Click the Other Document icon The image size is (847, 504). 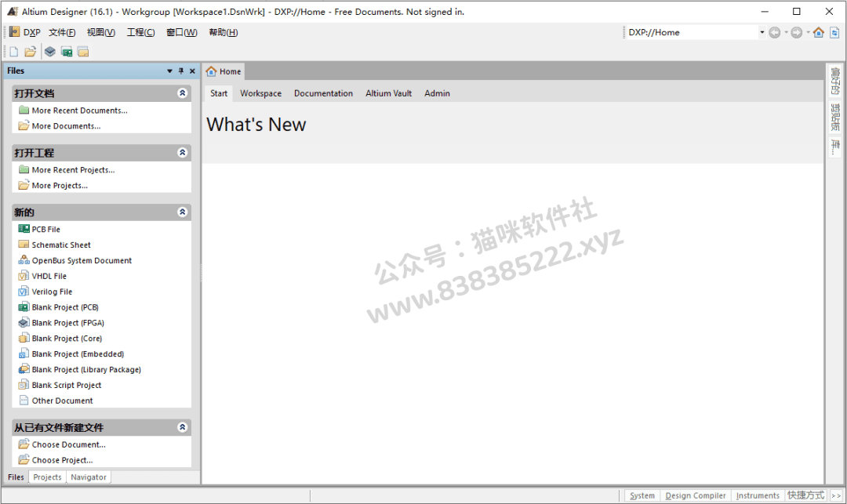pos(24,401)
